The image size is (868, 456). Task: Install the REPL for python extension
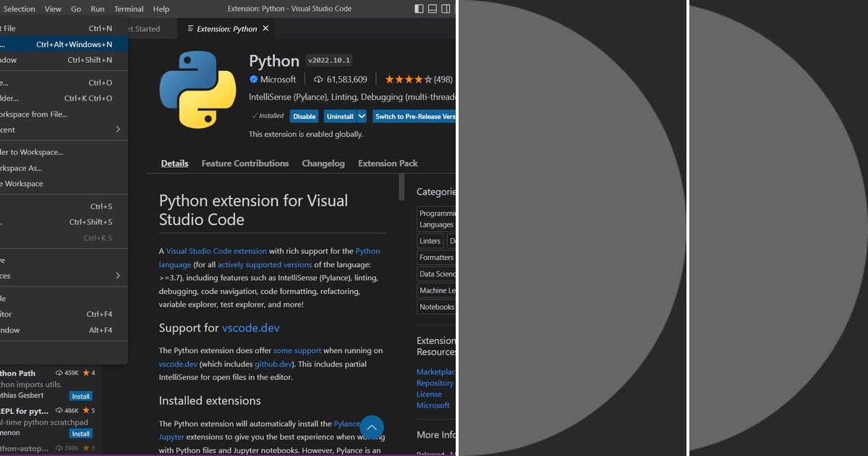coord(81,434)
